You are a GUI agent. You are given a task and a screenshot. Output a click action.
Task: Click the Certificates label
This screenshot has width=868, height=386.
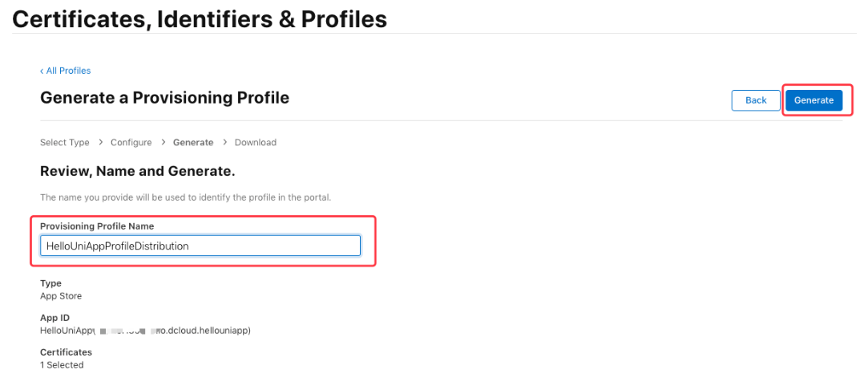pyautogui.click(x=66, y=352)
